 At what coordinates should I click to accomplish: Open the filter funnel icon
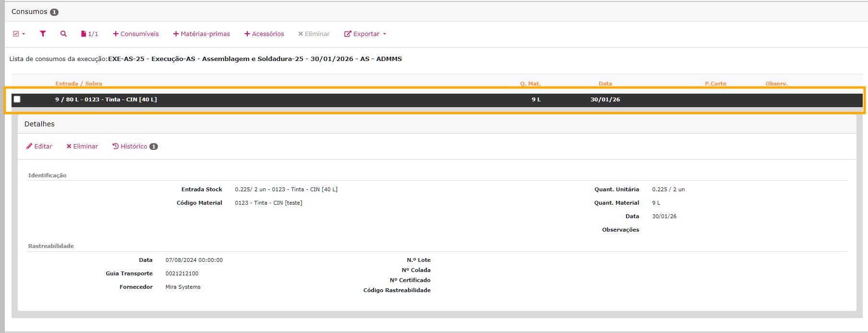pos(43,34)
